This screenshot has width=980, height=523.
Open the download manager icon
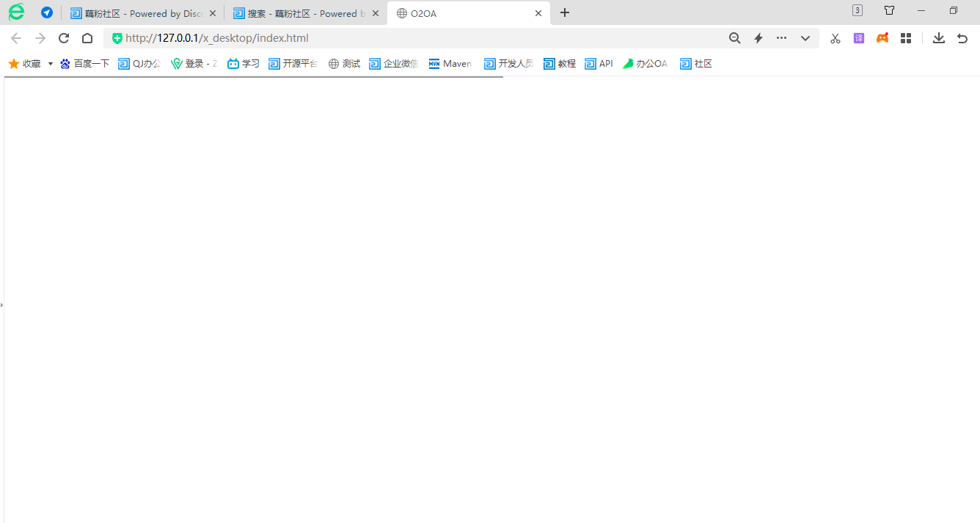939,37
